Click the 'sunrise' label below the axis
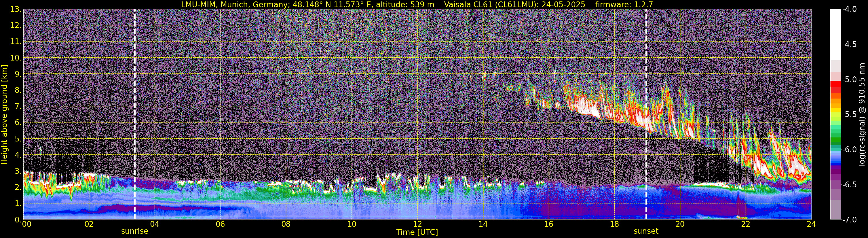868x238 pixels. (x=134, y=231)
